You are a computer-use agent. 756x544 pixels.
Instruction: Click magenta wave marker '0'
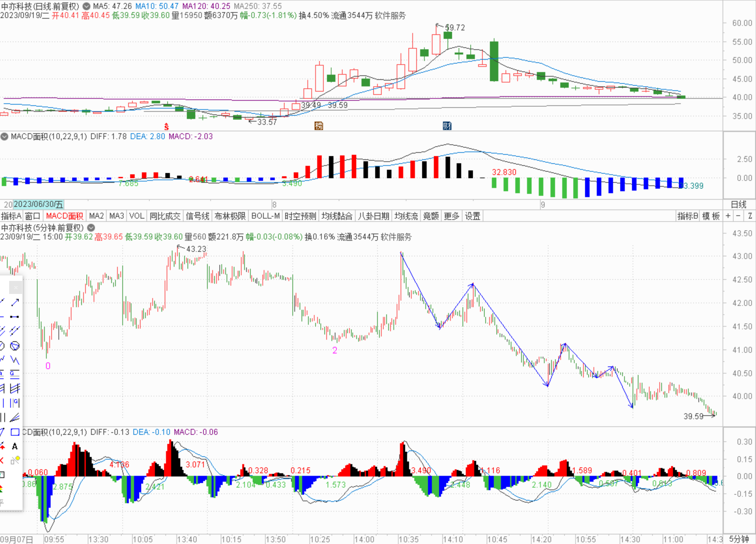[48, 366]
